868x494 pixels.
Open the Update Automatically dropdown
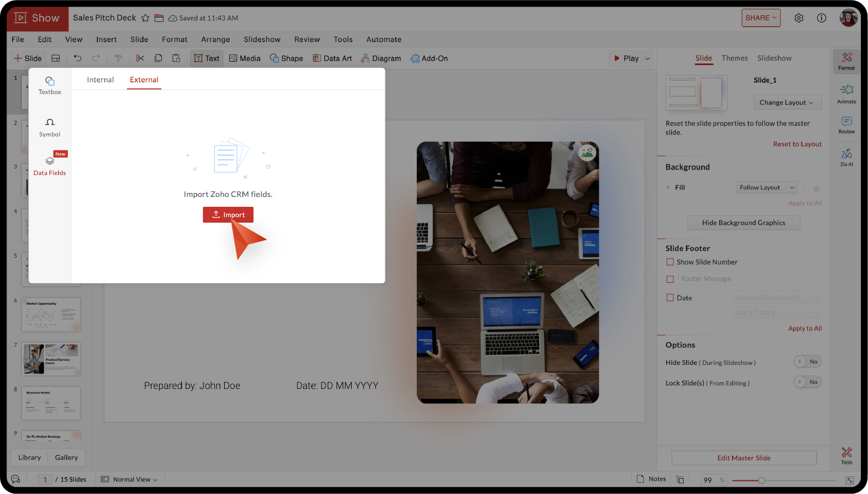point(777,298)
